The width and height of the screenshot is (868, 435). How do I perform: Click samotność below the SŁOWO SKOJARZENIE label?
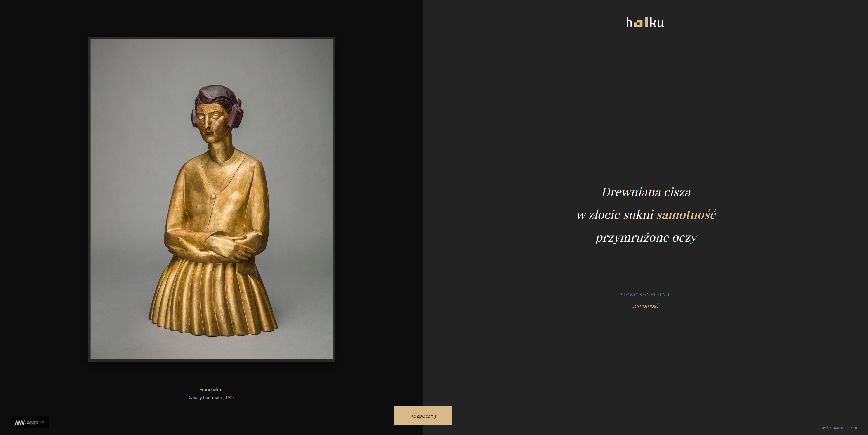point(645,306)
